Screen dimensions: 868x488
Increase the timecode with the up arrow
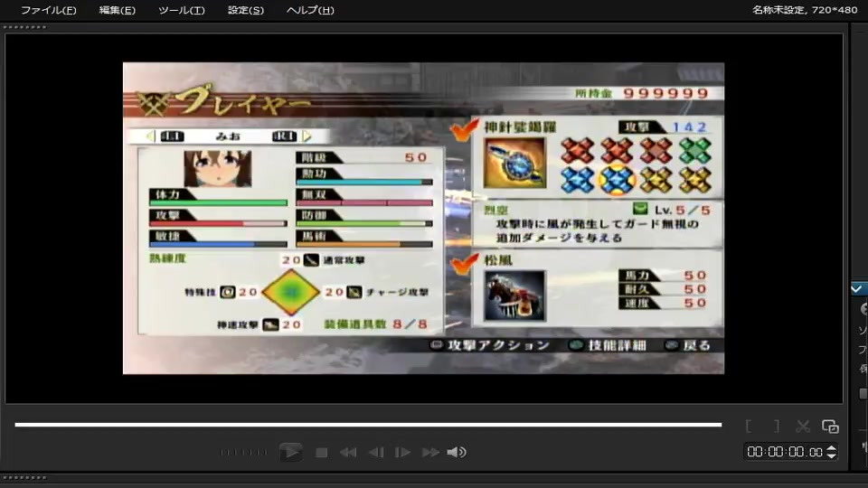tap(832, 448)
